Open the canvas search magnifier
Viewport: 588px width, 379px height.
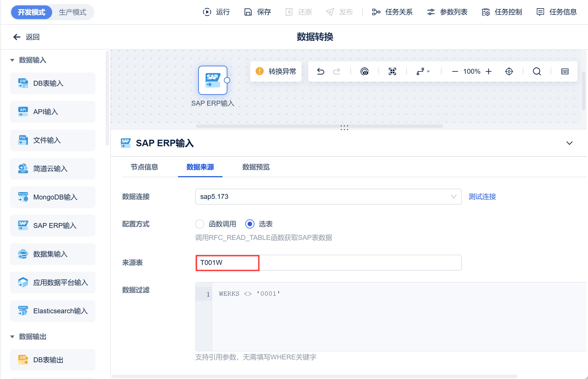click(x=537, y=71)
